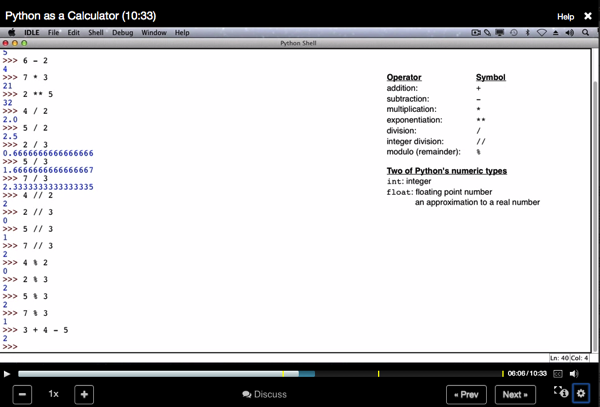Screen dimensions: 600x407
Task: Close the lecture with the X icon
Action: (588, 16)
